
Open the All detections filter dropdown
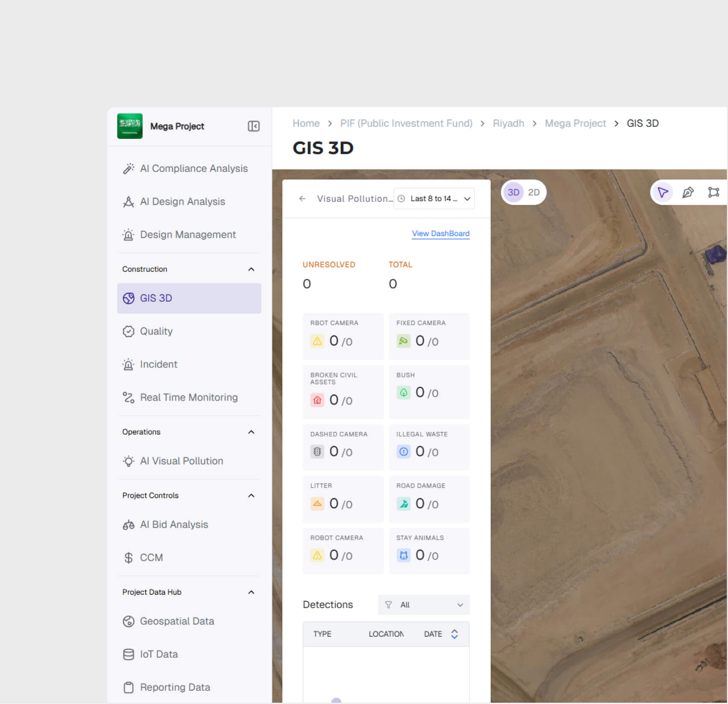pos(423,605)
